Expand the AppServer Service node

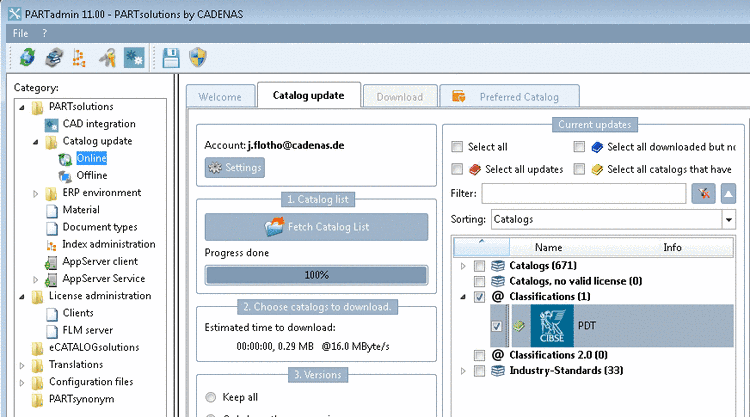pyautogui.click(x=35, y=280)
